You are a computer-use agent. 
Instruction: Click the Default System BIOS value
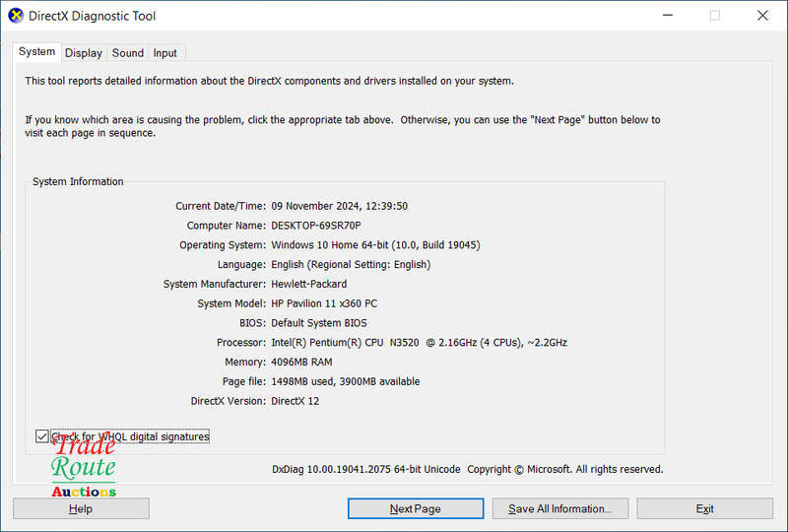(x=319, y=323)
